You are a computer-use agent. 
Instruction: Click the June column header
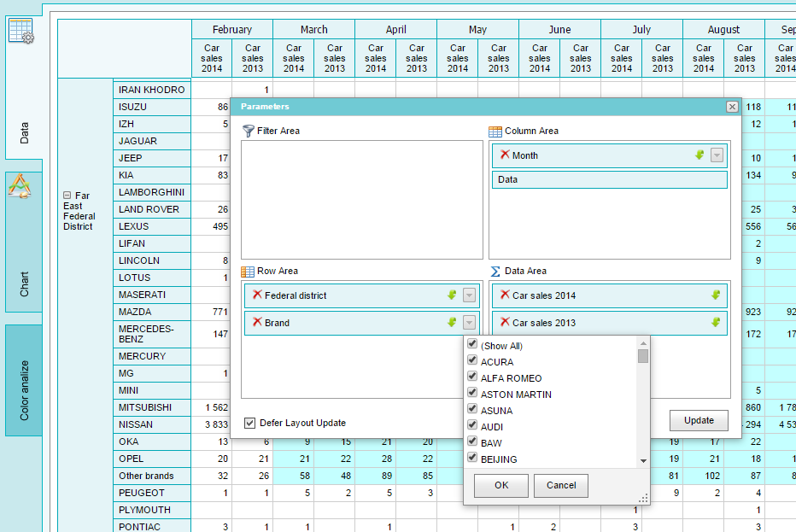tap(560, 29)
